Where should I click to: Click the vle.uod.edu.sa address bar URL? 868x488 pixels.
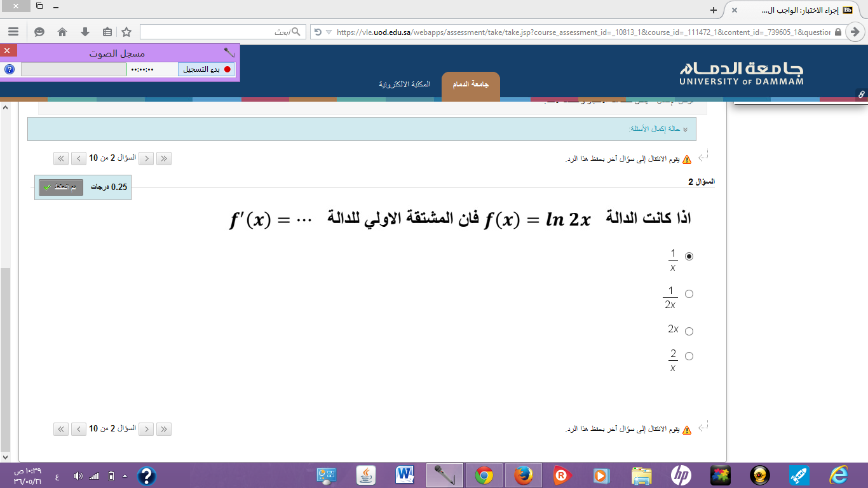[583, 32]
